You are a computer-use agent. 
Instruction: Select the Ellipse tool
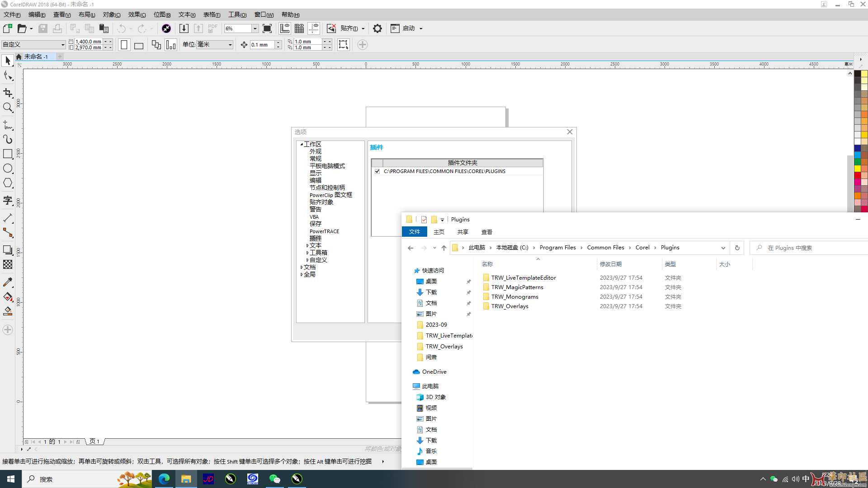8,169
